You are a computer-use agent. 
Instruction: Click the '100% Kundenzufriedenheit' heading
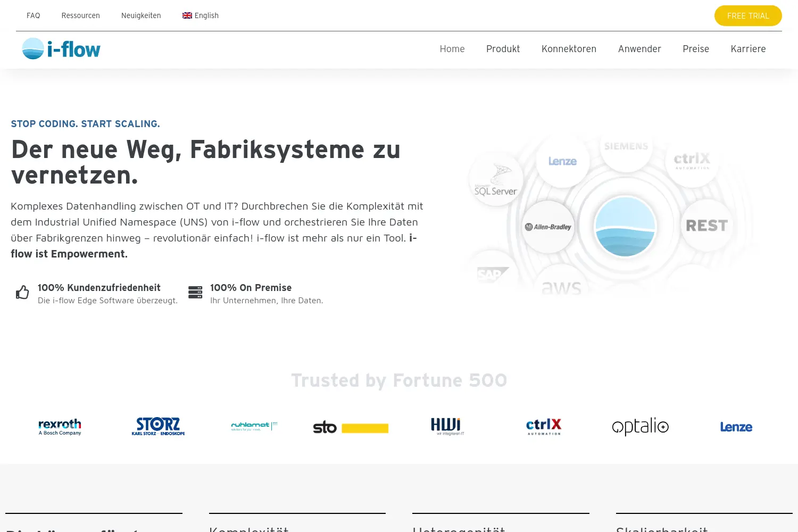(x=99, y=288)
